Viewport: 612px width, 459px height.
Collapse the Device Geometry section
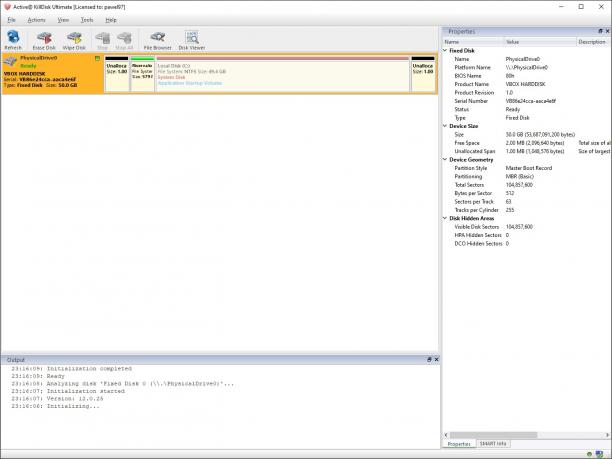coord(445,159)
